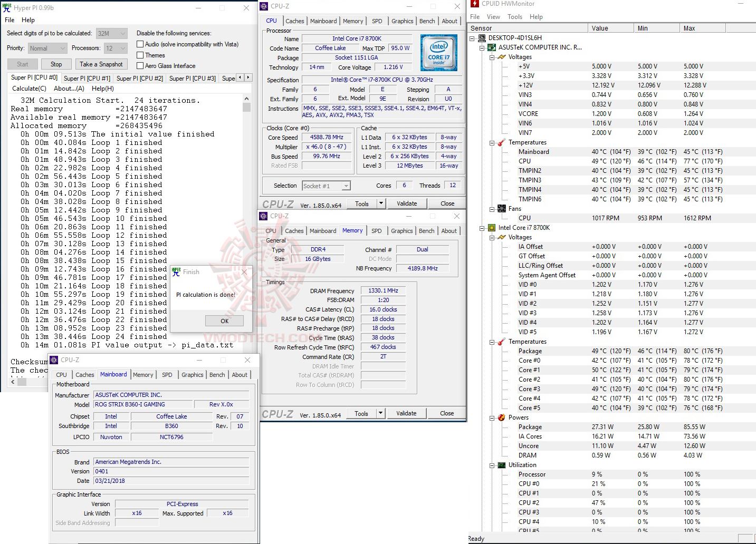Image resolution: width=756 pixels, height=544 pixels.
Task: Open Hyper PI Help menu
Action: click(x=28, y=20)
